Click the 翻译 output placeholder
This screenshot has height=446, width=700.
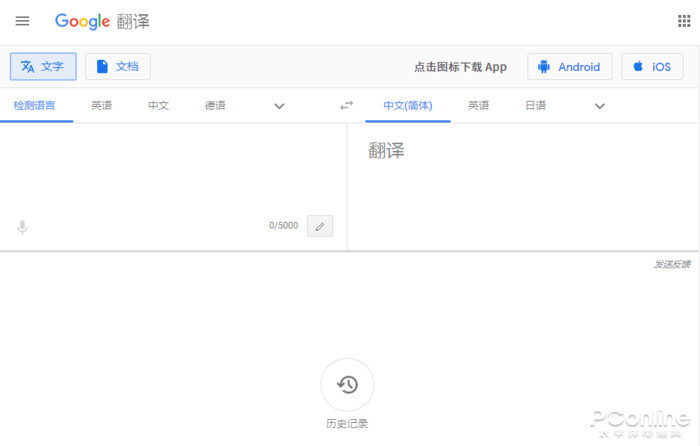coord(386,150)
